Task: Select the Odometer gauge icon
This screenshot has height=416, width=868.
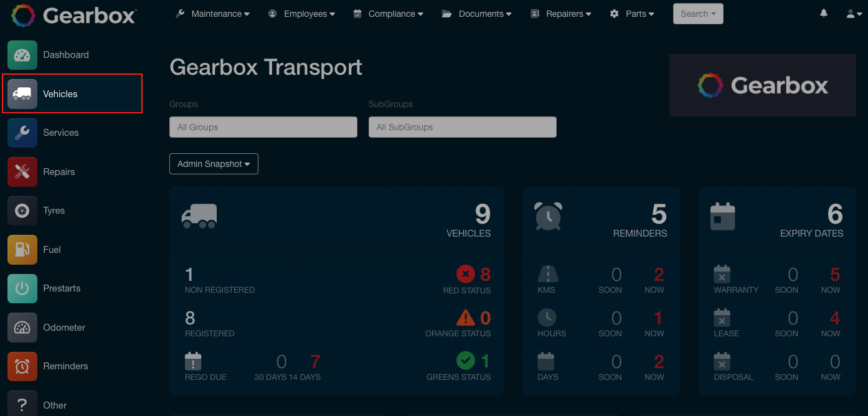Action: click(22, 328)
